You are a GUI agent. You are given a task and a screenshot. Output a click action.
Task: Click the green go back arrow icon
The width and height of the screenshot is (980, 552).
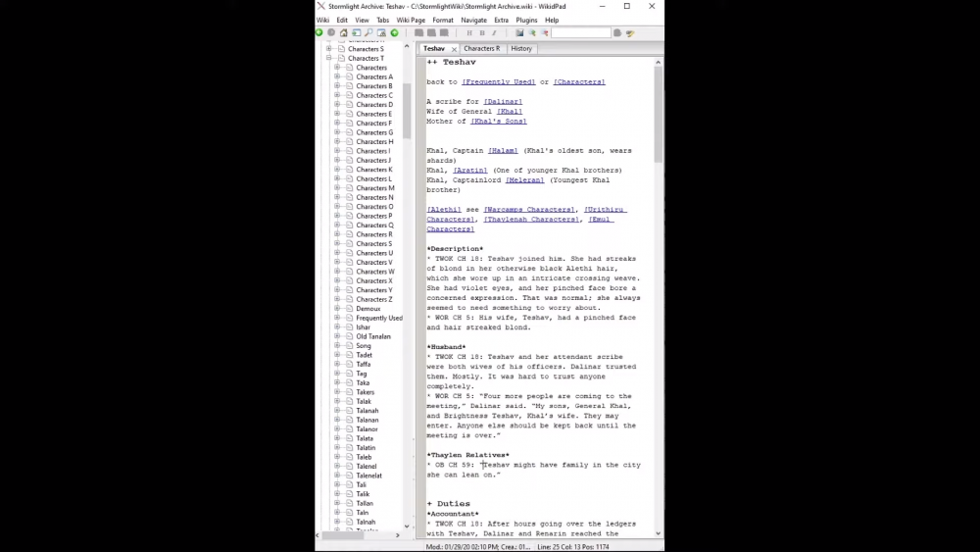click(x=319, y=32)
